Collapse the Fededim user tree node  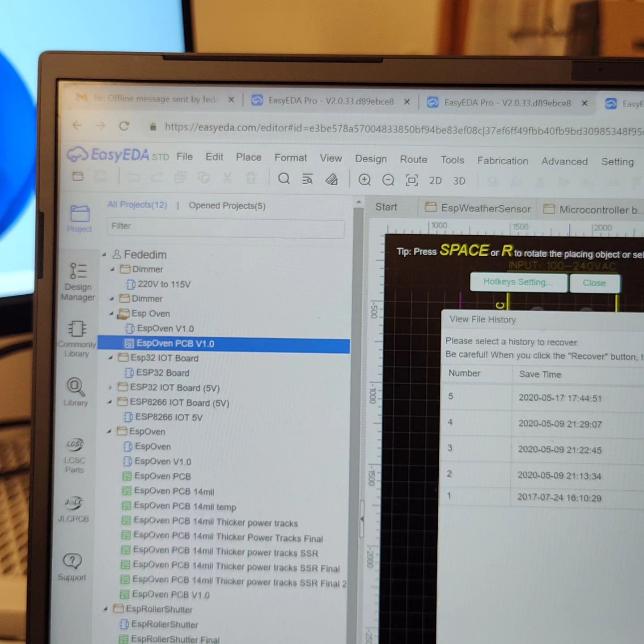[104, 254]
